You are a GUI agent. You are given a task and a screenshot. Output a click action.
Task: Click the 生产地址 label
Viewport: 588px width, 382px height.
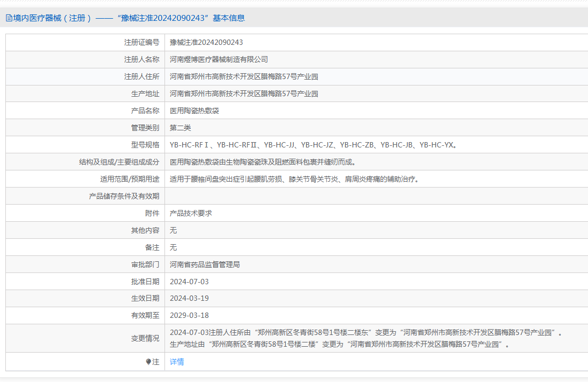coord(145,94)
